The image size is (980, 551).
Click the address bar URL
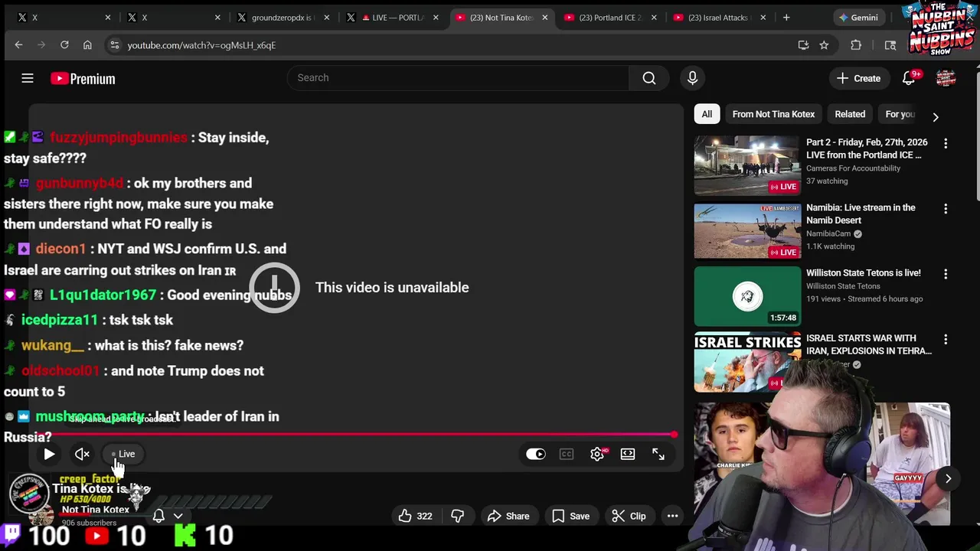coord(201,45)
